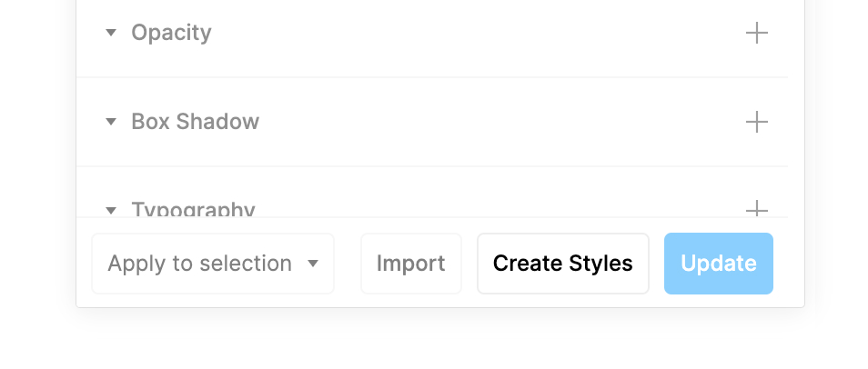The height and width of the screenshot is (369, 868).
Task: Select the Typography section heading
Action: point(193,209)
